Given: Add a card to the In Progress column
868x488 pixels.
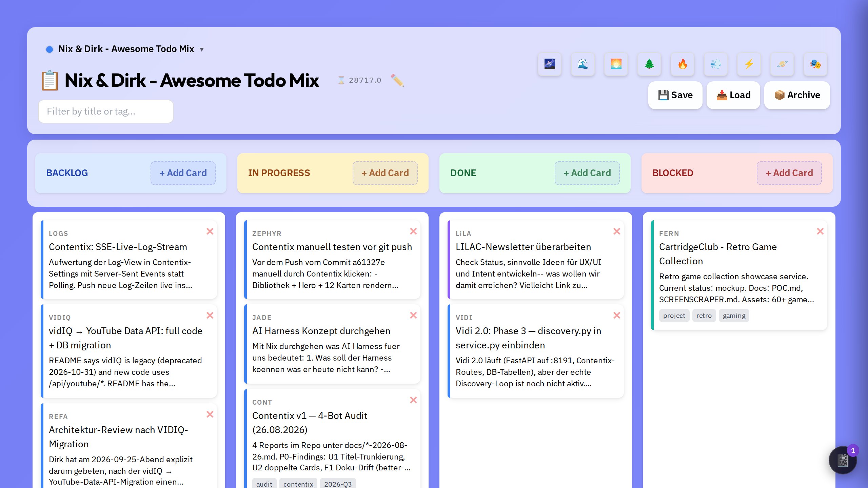Looking at the screenshot, I should pyautogui.click(x=385, y=173).
